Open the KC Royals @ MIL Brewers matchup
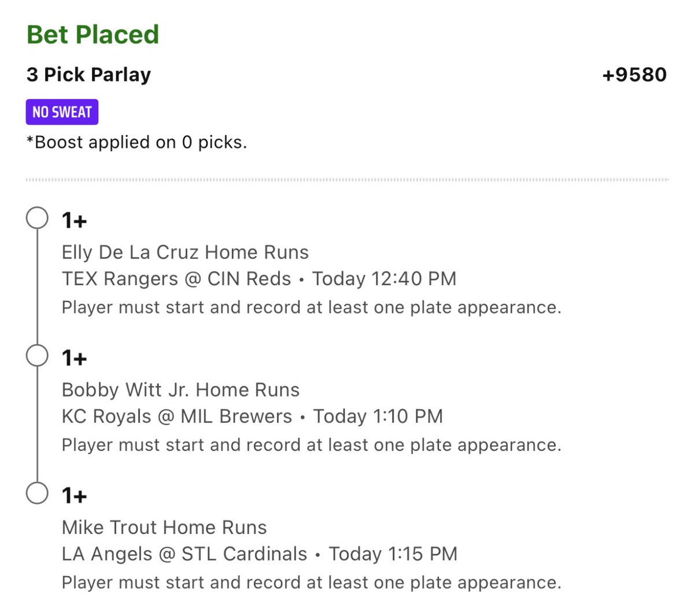Image resolution: width=694 pixels, height=616 pixels. [x=177, y=416]
